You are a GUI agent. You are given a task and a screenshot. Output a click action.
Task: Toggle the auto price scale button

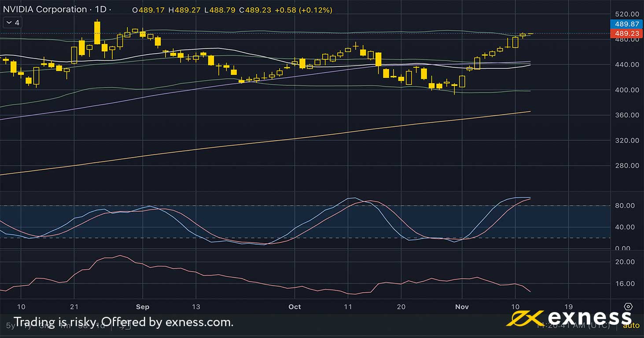pos(631,326)
